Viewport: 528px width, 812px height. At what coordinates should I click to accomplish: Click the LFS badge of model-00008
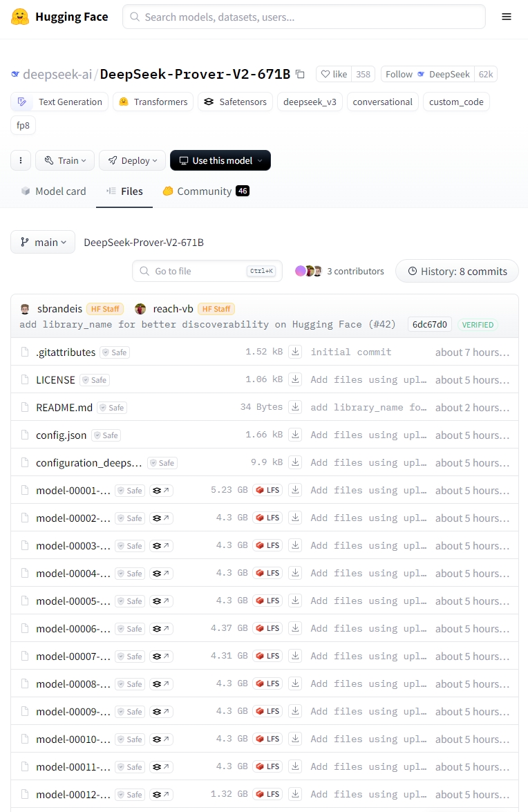pyautogui.click(x=267, y=683)
